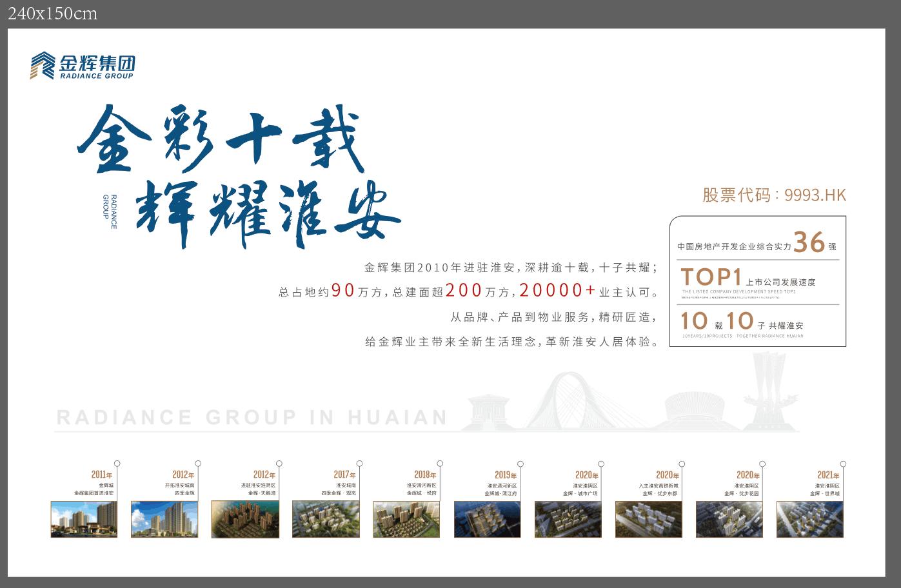Click the leftmost 2020 timeline pin circle
Screen dimensions: 901x588
(x=600, y=462)
